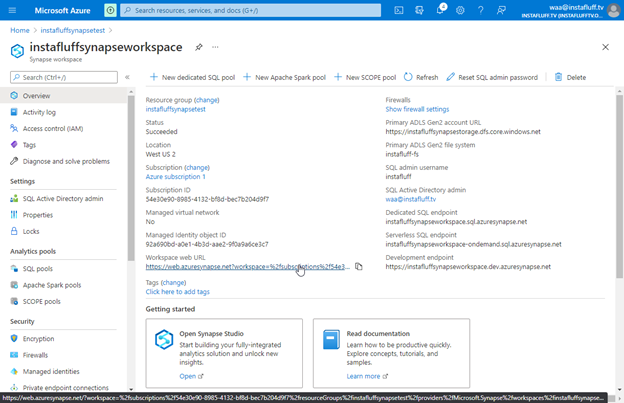Click here to add tags link
This screenshot has height=403, width=624.
coord(177,292)
